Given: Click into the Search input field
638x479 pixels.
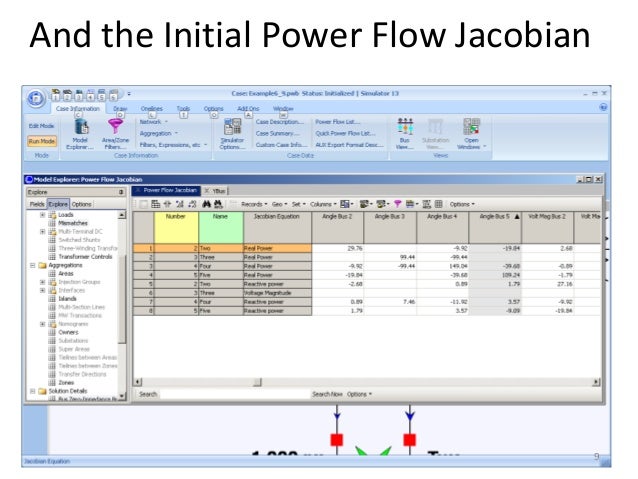Looking at the screenshot, I should (x=234, y=394).
